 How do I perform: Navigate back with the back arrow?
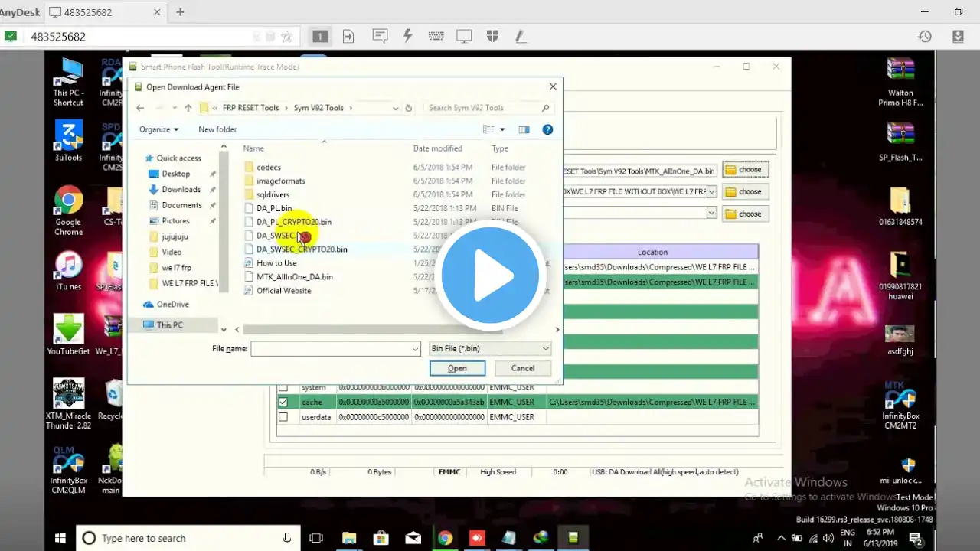pos(140,108)
